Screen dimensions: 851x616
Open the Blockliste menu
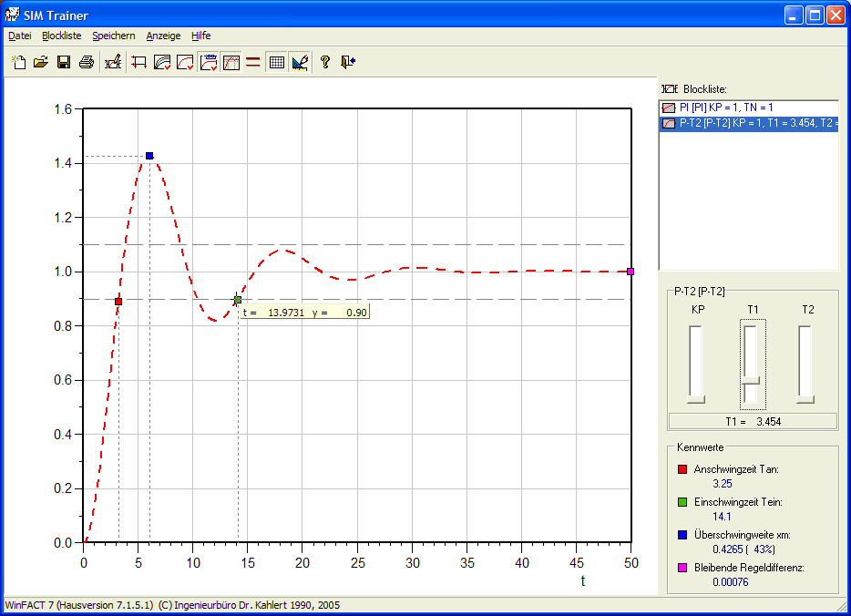(x=61, y=36)
